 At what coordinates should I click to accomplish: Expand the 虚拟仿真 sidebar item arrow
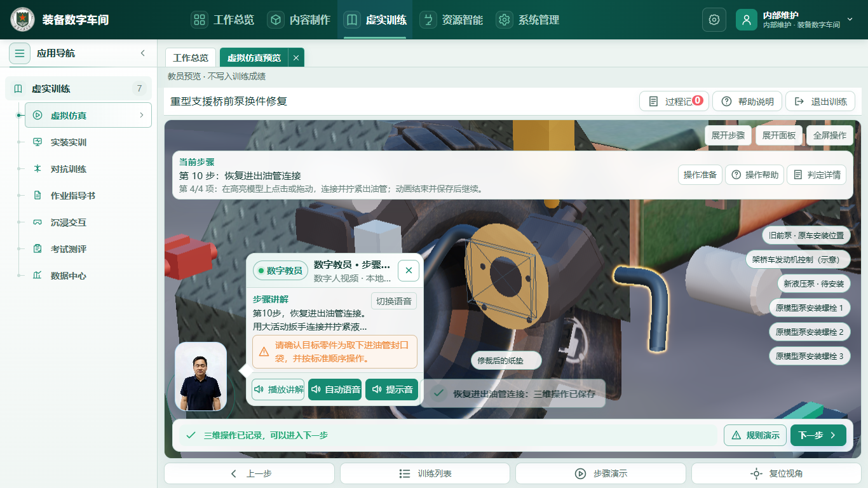point(142,115)
